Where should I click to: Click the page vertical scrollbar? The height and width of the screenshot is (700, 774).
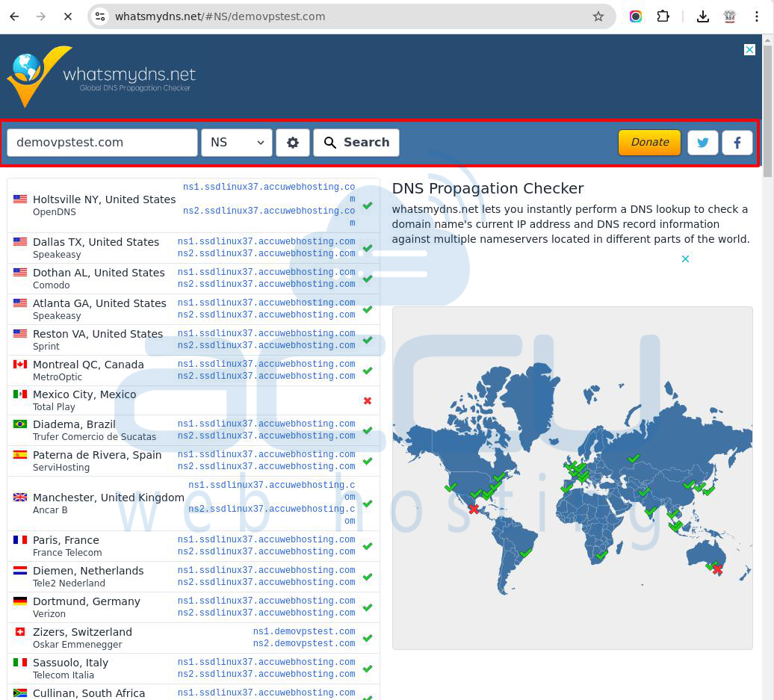pos(767,111)
